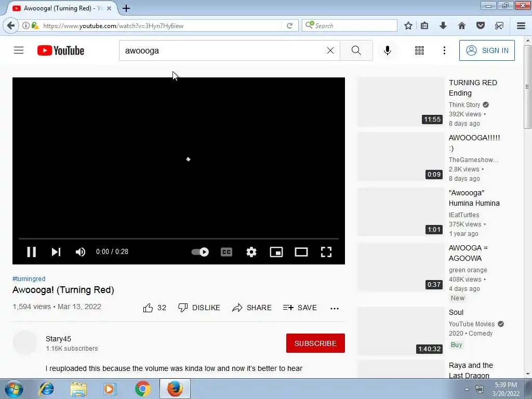This screenshot has height=399, width=532.
Task: Open the Firefox downloads arrow
Action: point(443,25)
